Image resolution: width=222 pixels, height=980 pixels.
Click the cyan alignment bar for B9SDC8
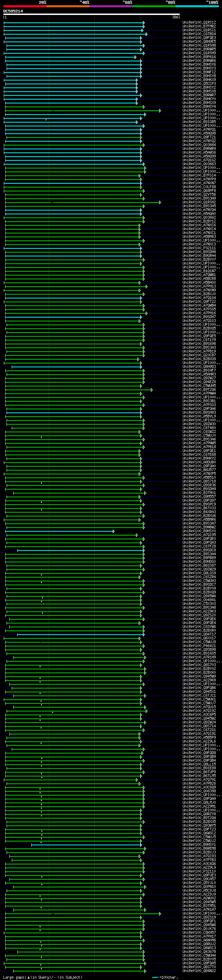tap(81, 550)
